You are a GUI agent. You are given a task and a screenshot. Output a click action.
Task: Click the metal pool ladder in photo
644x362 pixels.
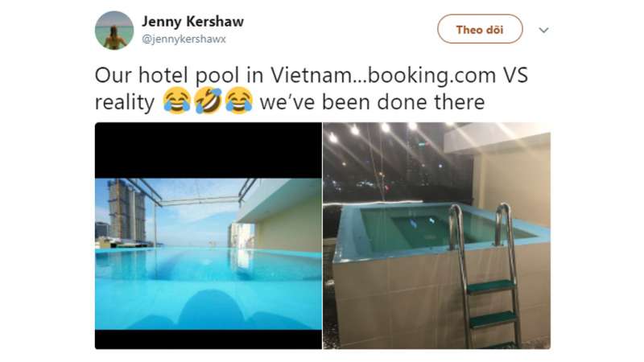(484, 274)
